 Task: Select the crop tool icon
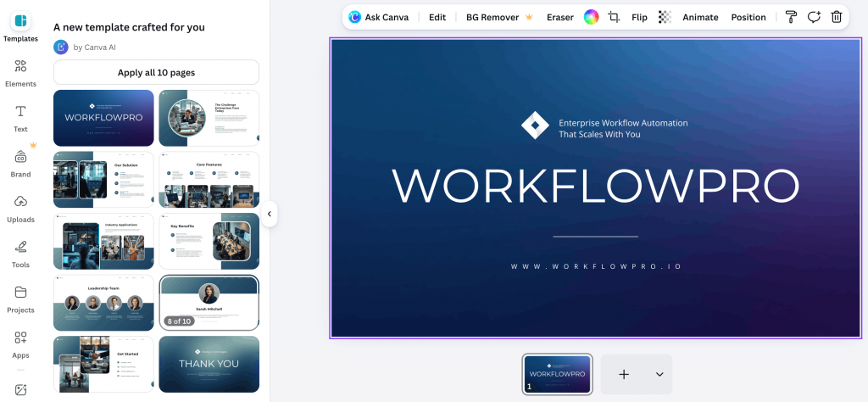614,17
